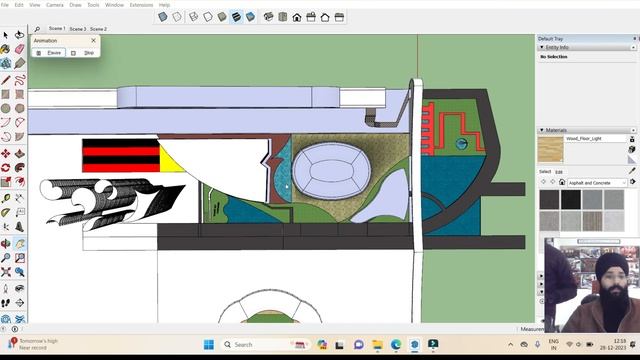The width and height of the screenshot is (640, 360).
Task: Choose the Paint Bucket tool
Action: click(6, 49)
